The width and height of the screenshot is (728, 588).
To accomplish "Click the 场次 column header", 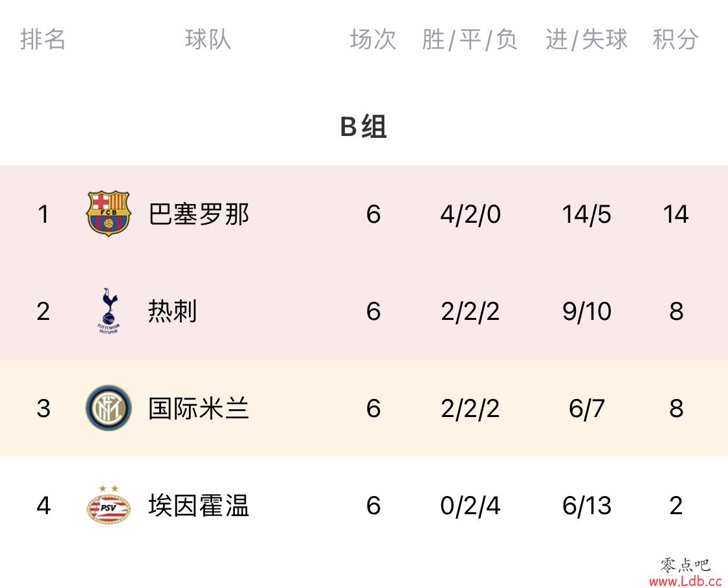I will pyautogui.click(x=373, y=39).
